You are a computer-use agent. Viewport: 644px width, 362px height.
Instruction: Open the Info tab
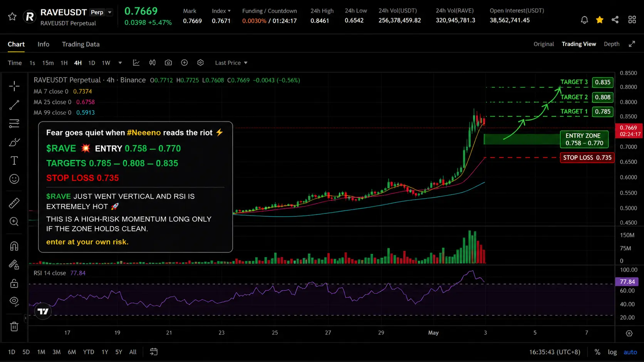[x=44, y=44]
